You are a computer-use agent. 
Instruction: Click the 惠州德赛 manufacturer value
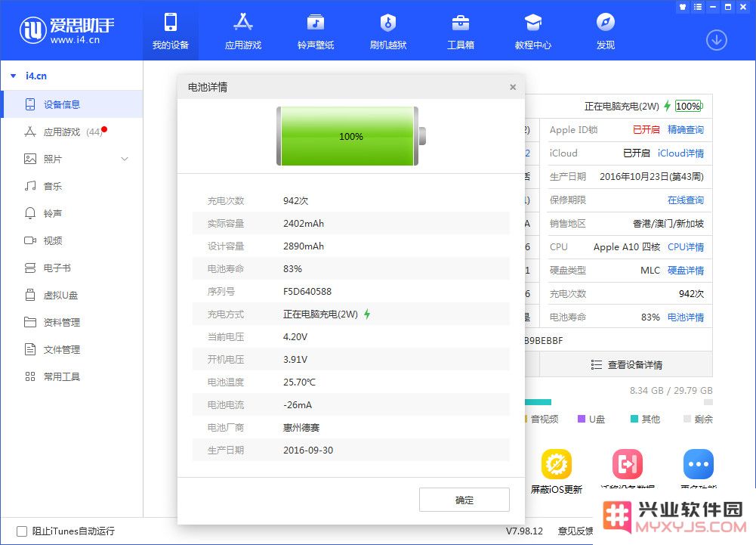click(301, 428)
